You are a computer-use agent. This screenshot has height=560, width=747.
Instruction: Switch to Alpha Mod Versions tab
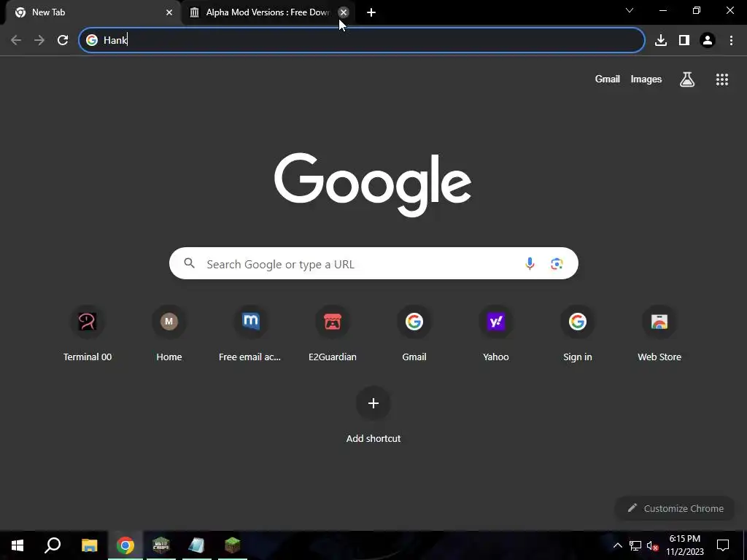tap(268, 12)
